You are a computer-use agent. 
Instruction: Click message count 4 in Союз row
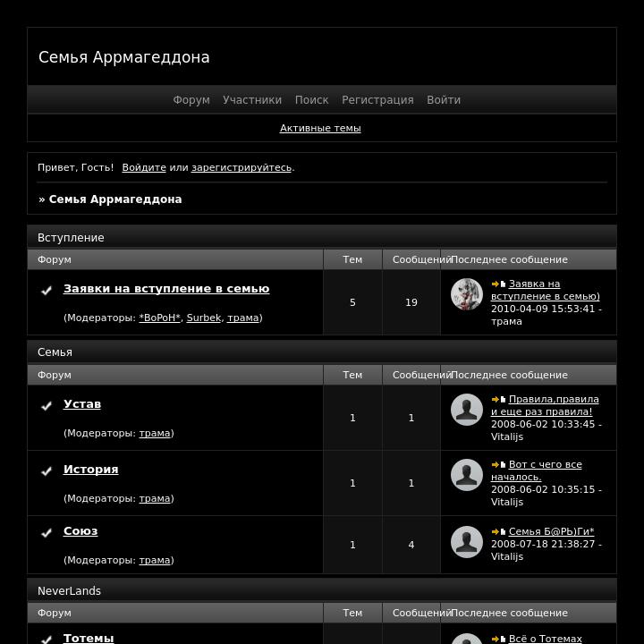[x=411, y=545]
